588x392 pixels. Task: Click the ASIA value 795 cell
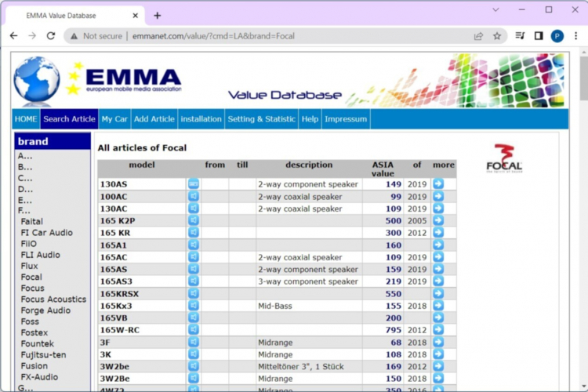click(x=383, y=330)
